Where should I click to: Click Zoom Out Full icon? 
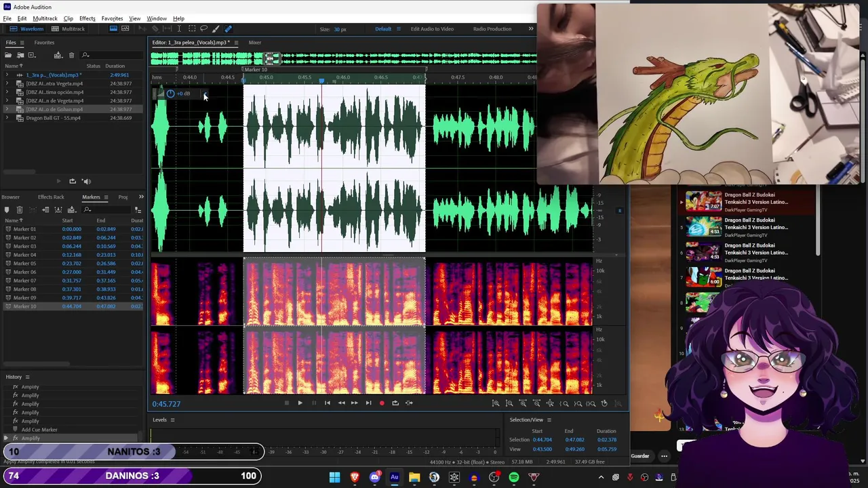[550, 403]
